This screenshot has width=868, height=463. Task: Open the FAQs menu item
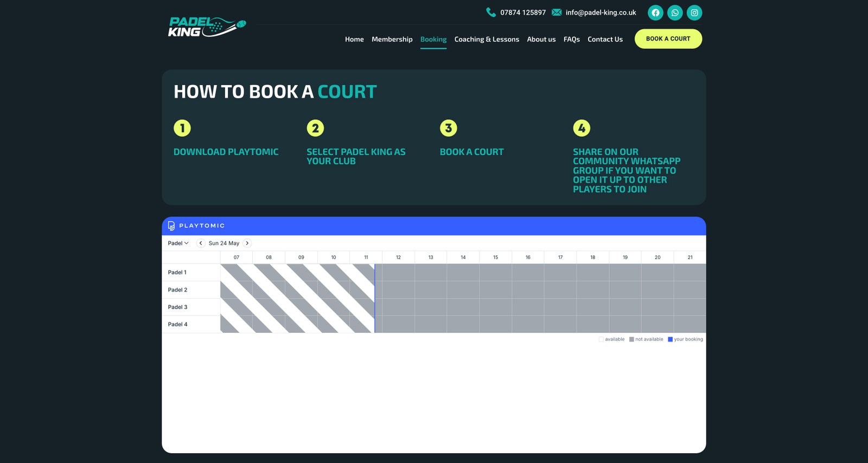572,39
